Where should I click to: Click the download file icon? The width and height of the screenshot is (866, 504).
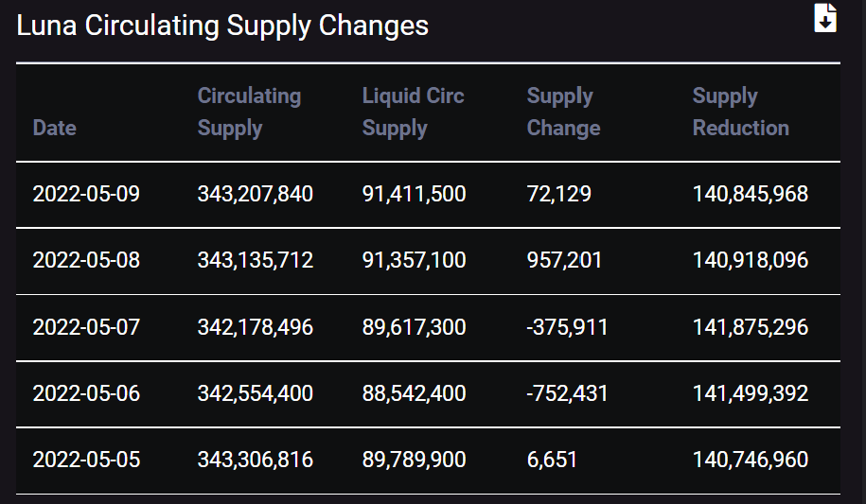point(825,18)
